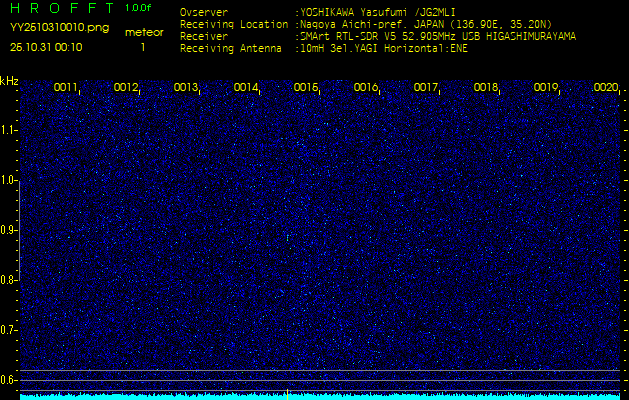Select the 0019 time marker
The image size is (629, 400).
pyautogui.click(x=546, y=88)
